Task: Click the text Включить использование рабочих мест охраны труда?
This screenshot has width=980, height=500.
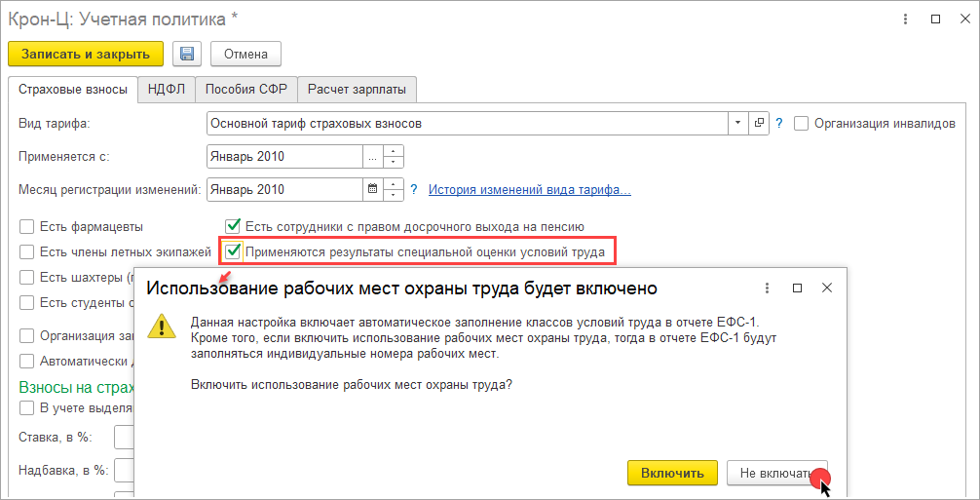Action: tap(351, 384)
